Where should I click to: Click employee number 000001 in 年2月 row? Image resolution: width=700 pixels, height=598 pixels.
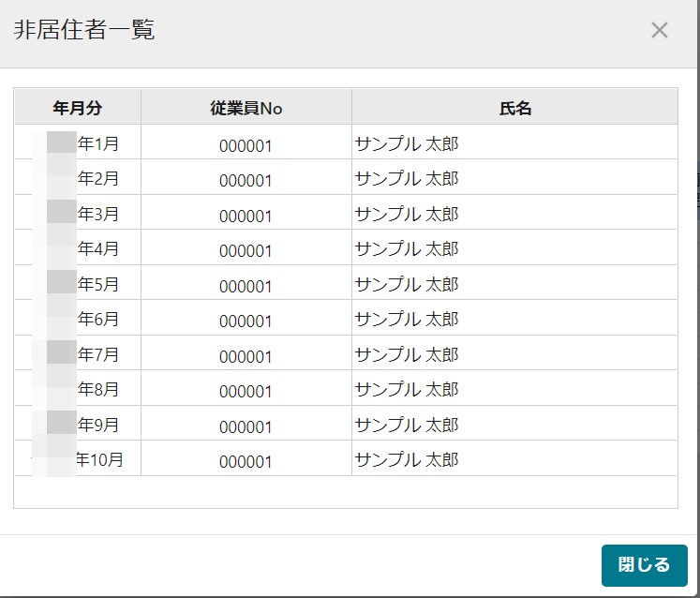click(246, 181)
